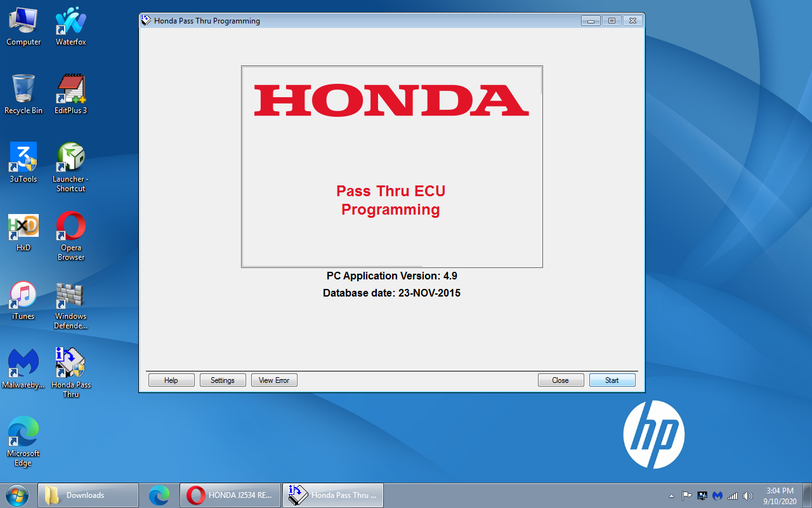Select the 3uTools desktop shortcut

point(23,163)
